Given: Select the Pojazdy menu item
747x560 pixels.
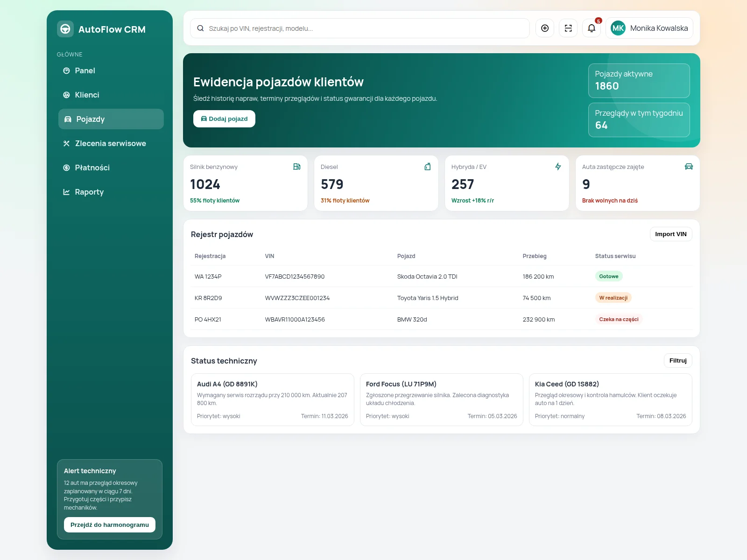Looking at the screenshot, I should pyautogui.click(x=111, y=119).
